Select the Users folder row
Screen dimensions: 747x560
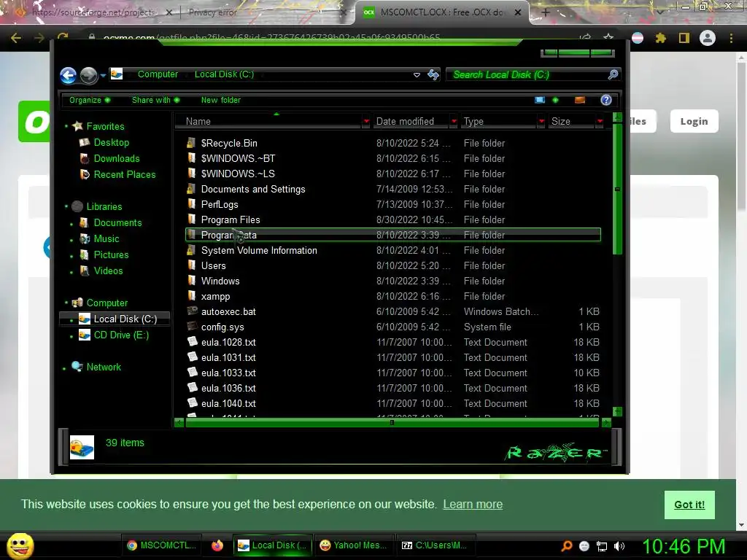(393, 265)
